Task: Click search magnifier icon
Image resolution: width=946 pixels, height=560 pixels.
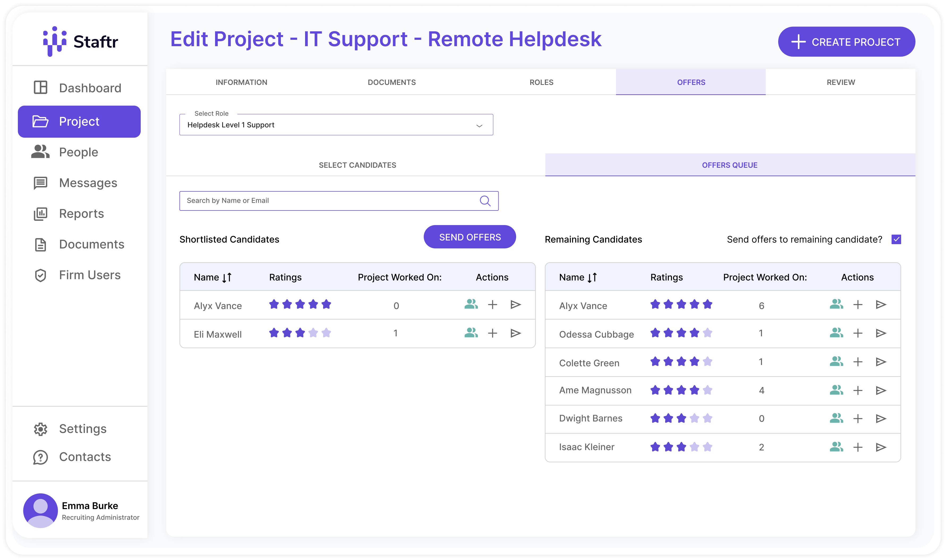Action: click(x=485, y=201)
